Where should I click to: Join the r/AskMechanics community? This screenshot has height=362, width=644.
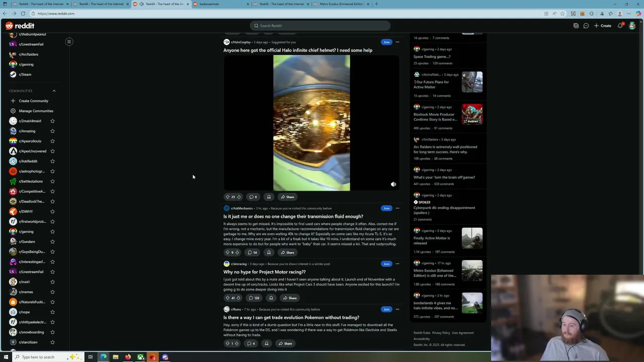[386, 208]
